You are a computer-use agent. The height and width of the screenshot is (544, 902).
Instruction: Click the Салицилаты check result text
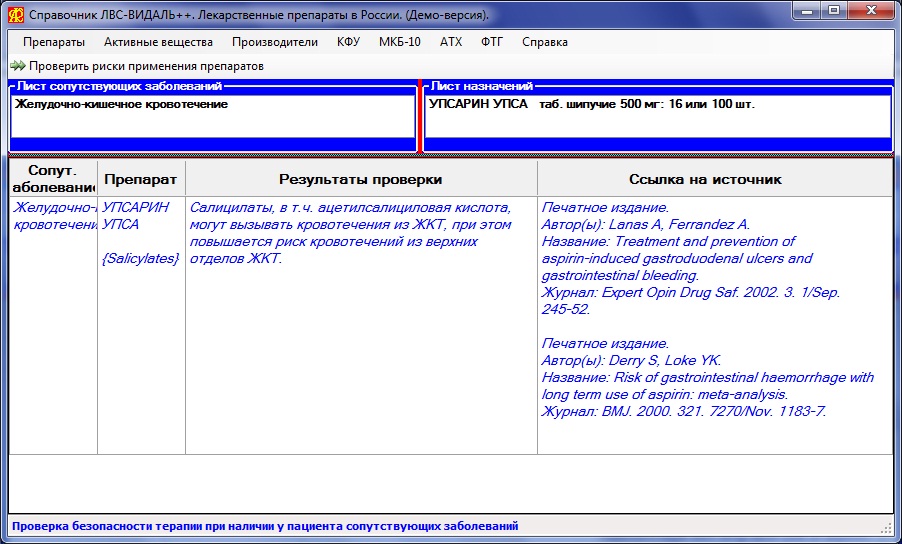pos(350,233)
